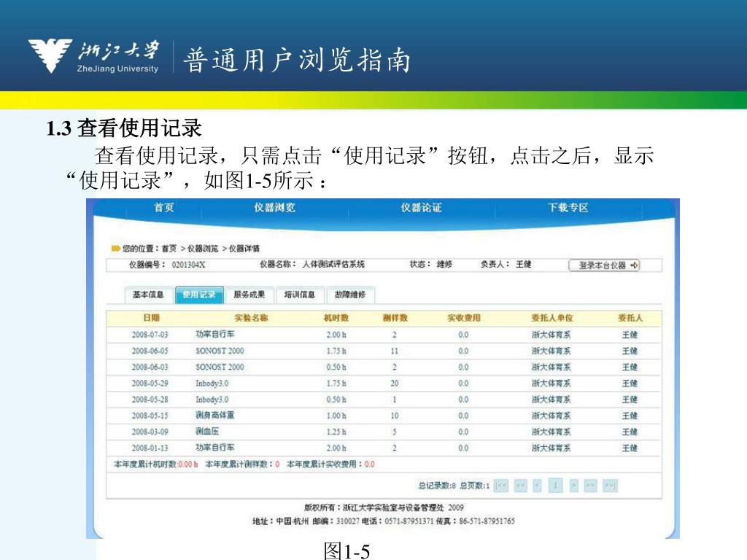
Task: Click 本年度累计实收费用 summary value
Action: point(370,464)
